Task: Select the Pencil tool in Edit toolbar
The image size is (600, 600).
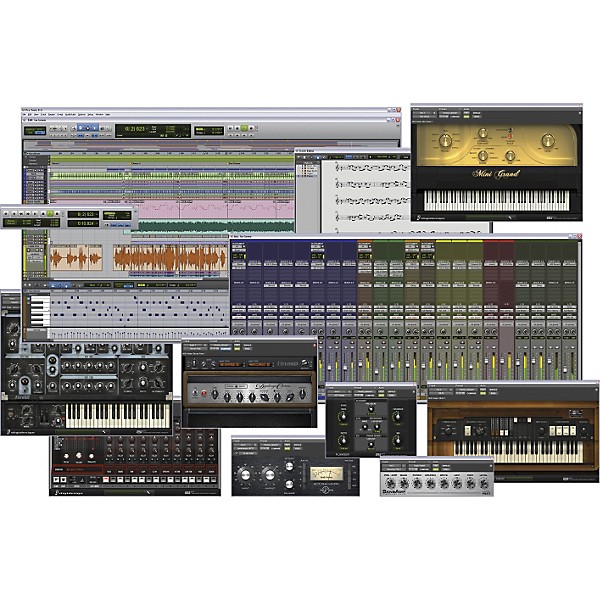Action: tap(108, 129)
